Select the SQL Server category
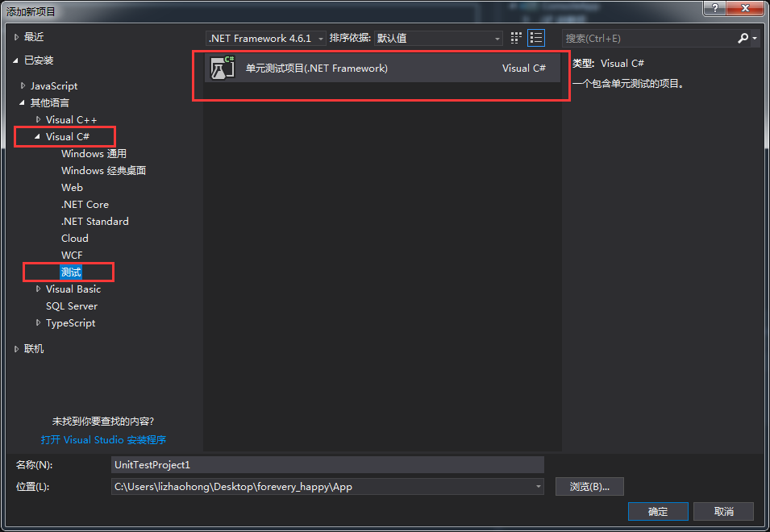The height and width of the screenshot is (532, 770). click(72, 306)
